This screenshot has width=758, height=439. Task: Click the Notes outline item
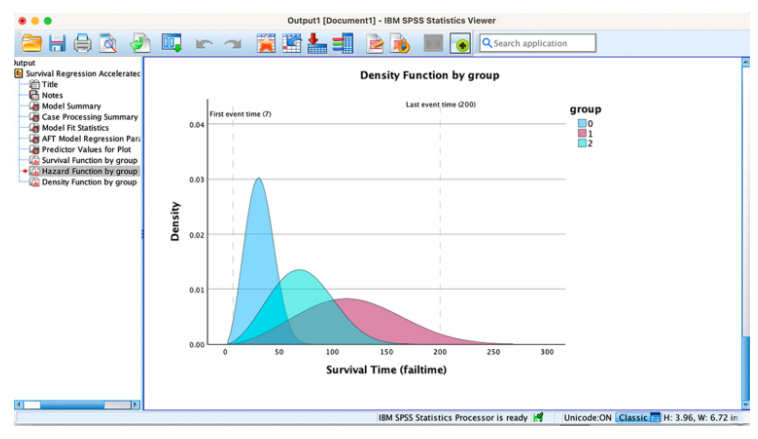click(x=52, y=95)
